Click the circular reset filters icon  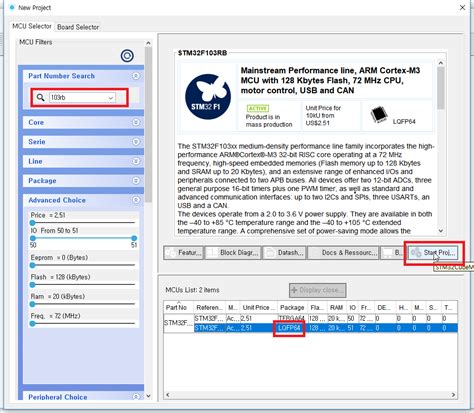[127, 56]
